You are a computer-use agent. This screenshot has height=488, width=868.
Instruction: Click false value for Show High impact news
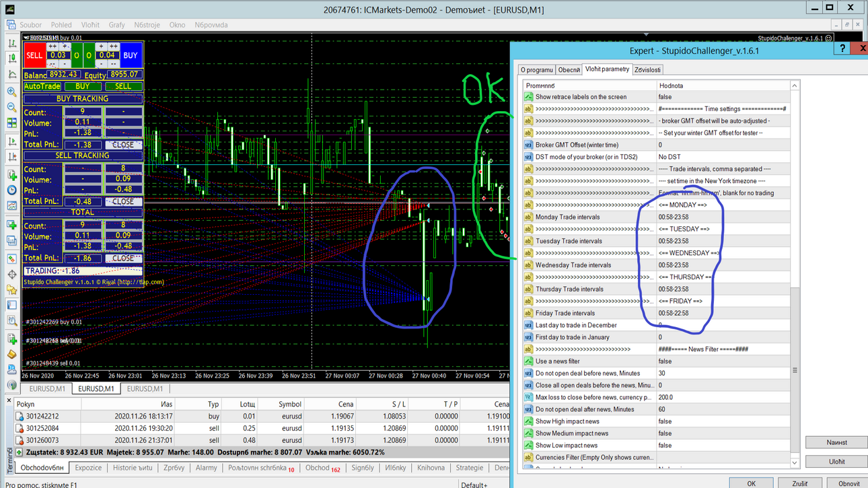(723, 421)
